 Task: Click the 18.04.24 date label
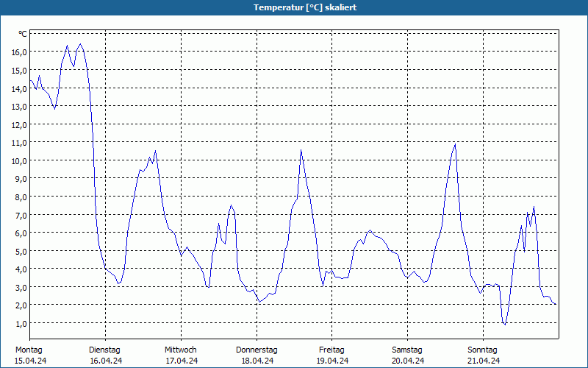point(257,361)
